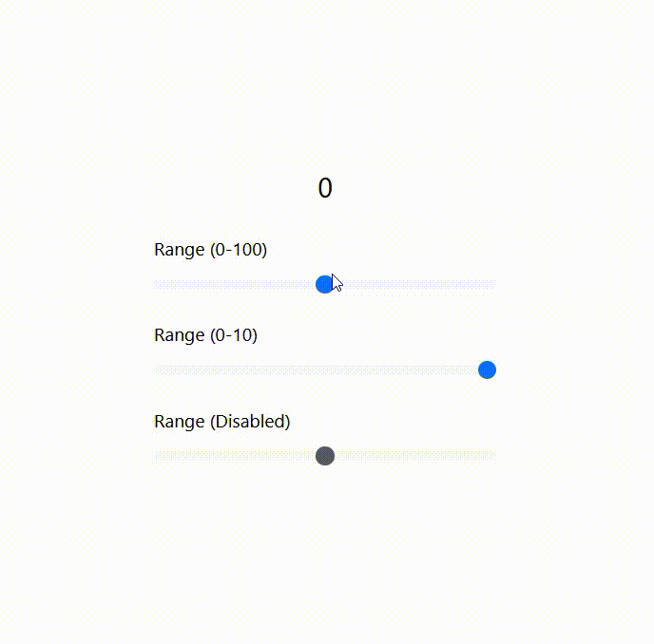Click the right end of the disabled slider track

tap(492, 456)
